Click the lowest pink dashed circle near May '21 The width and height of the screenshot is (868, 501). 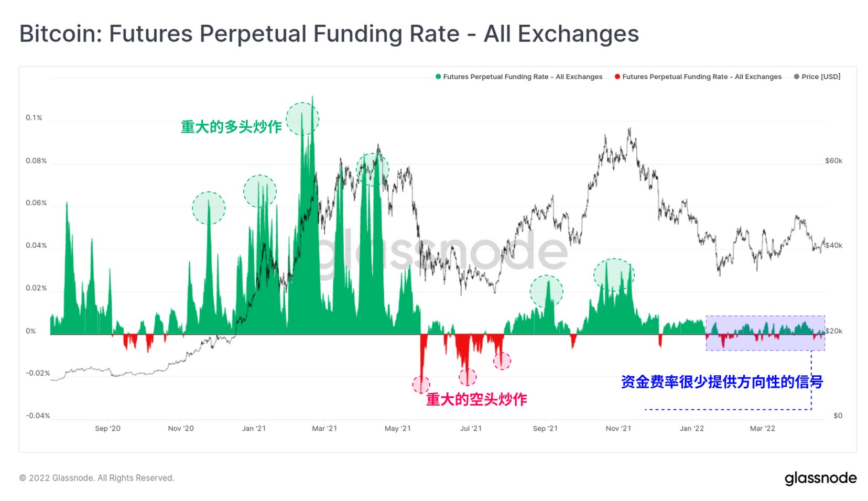421,385
